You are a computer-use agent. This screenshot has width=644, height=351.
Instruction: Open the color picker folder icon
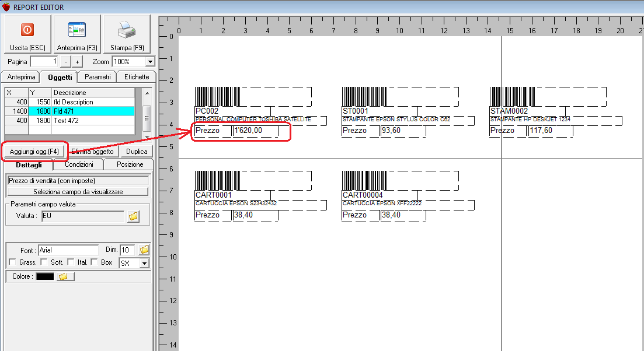pyautogui.click(x=65, y=277)
